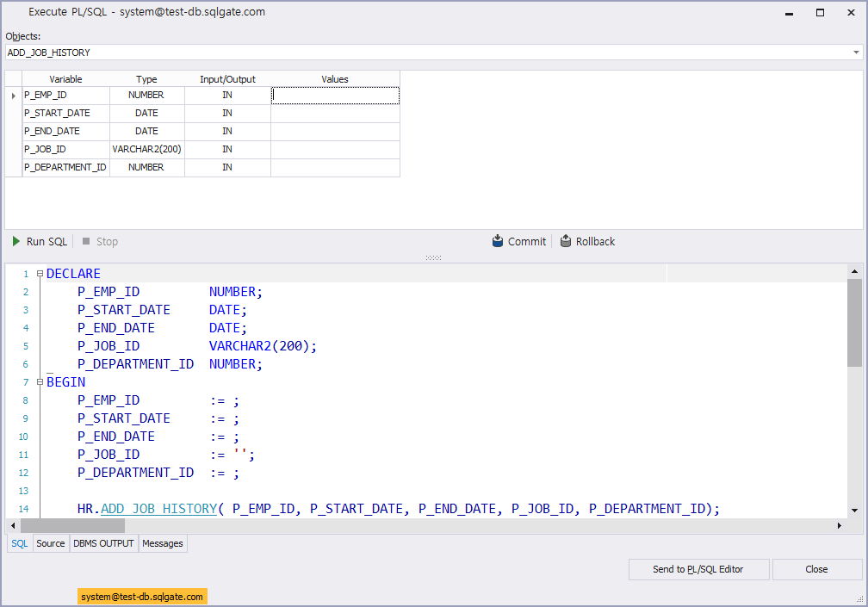Click the P_JOB_ID := '' assignment line
The image size is (868, 607).
pyautogui.click(x=166, y=455)
